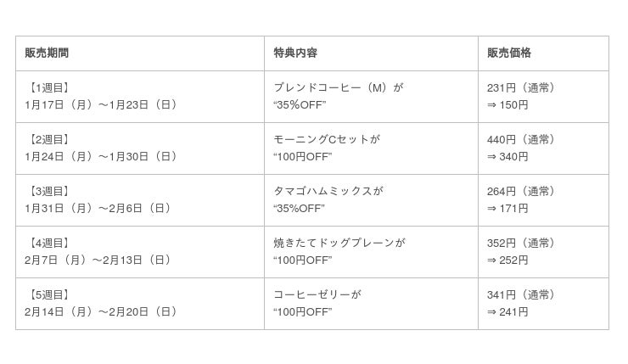Click the コーヒーゼリーが text
This screenshot has height=364, width=628.
click(317, 294)
